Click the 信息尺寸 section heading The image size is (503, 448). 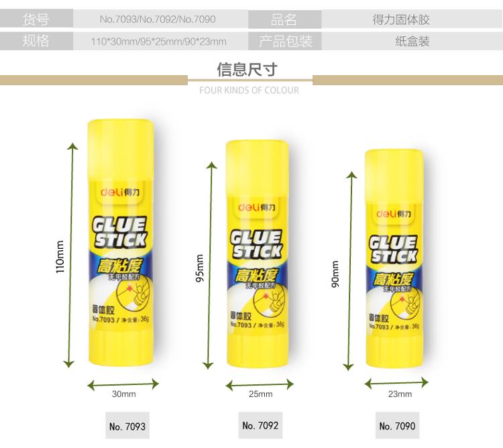[x=247, y=69]
